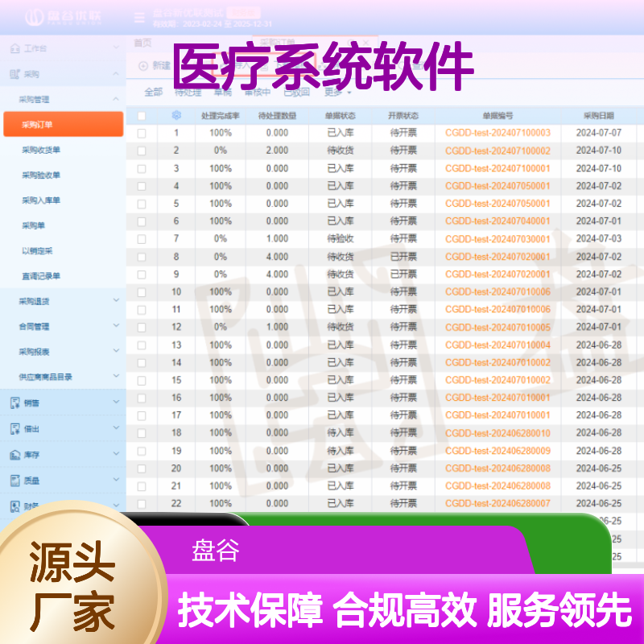Image resolution: width=644 pixels, height=644 pixels.
Task: Tick the row 10 checkbox
Action: click(142, 292)
